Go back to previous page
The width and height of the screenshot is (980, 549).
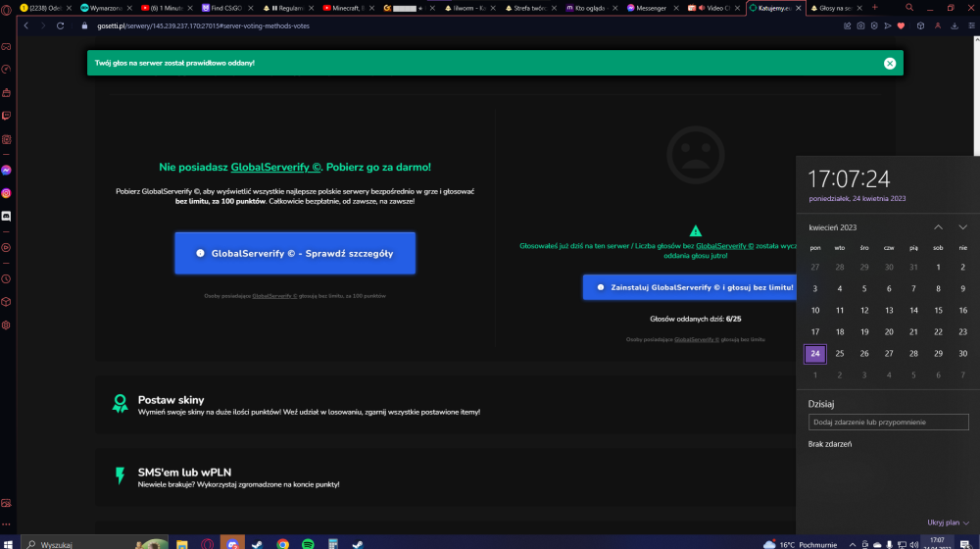25,25
